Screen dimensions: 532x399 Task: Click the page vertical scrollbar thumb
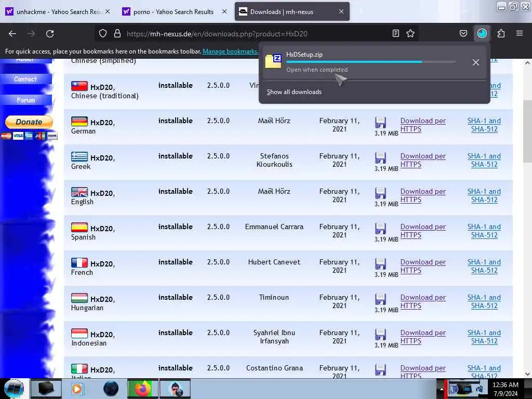point(527,131)
